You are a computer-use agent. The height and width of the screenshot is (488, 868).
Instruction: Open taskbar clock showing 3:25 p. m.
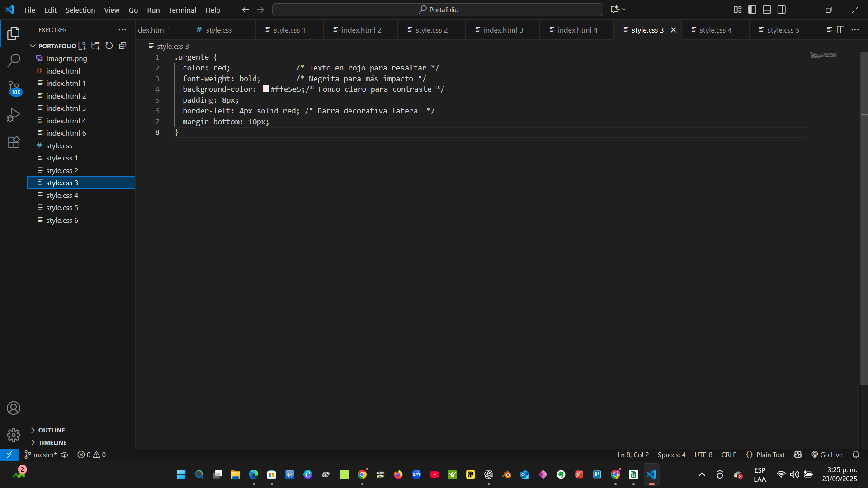click(x=839, y=474)
